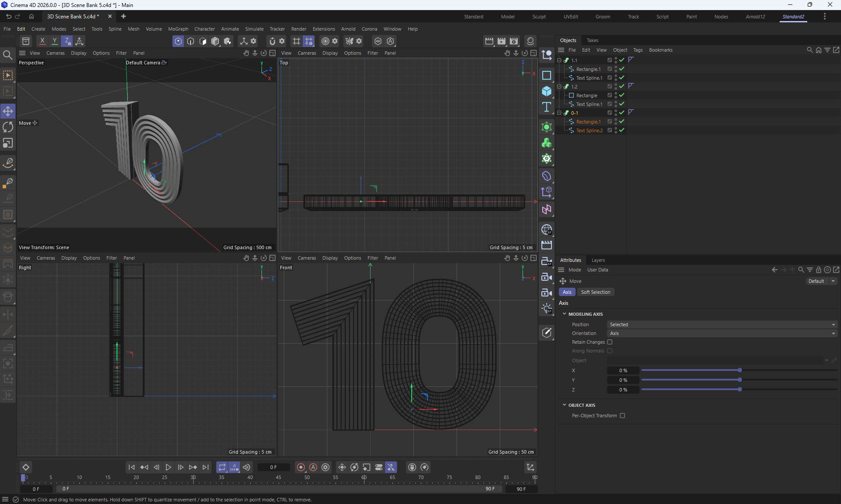This screenshot has width=841, height=504.
Task: Enable Per-Object Transform checkbox
Action: [622, 416]
